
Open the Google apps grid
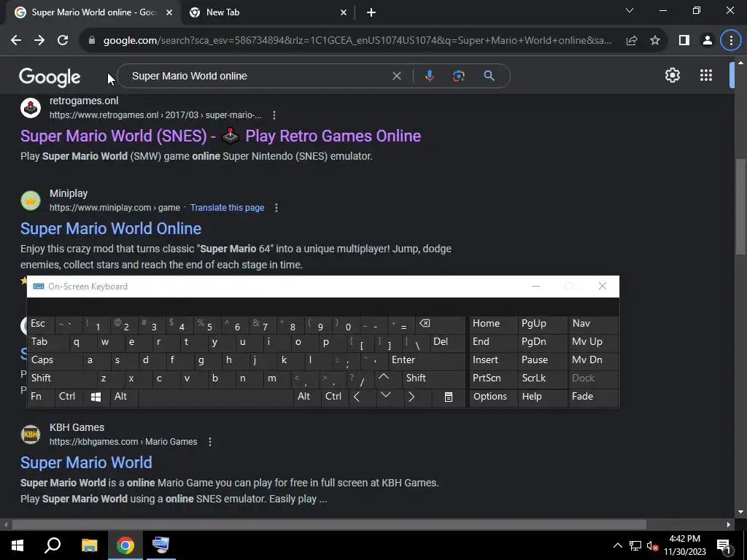(x=706, y=75)
